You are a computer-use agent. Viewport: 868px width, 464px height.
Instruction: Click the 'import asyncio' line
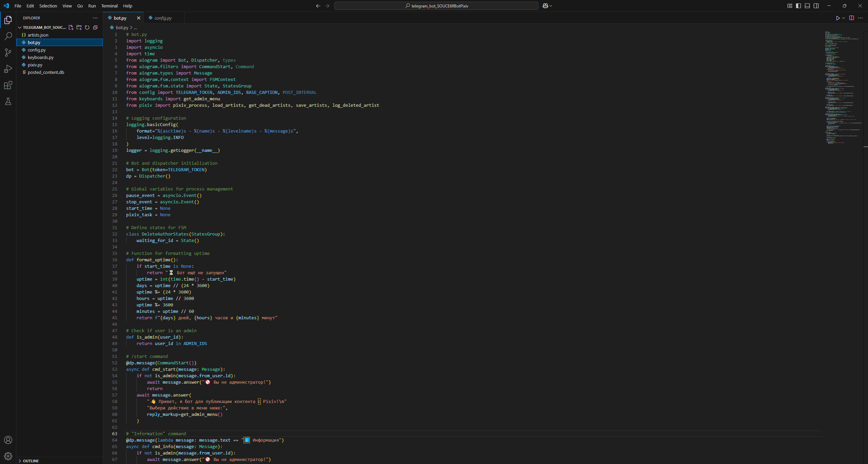tap(144, 47)
